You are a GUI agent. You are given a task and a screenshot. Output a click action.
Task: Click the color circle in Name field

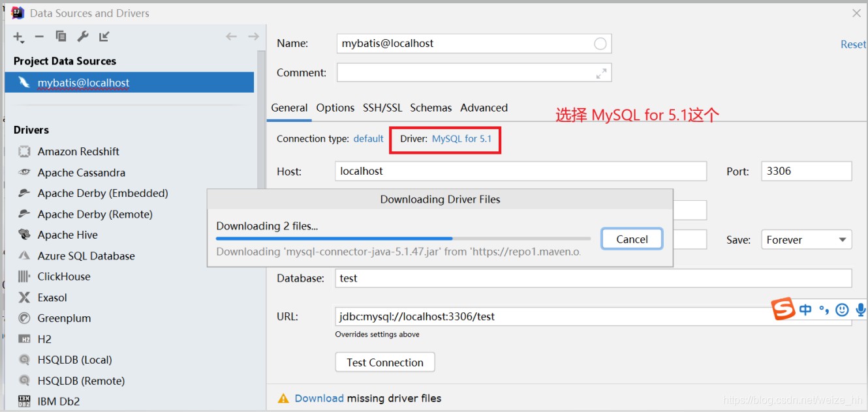click(600, 44)
